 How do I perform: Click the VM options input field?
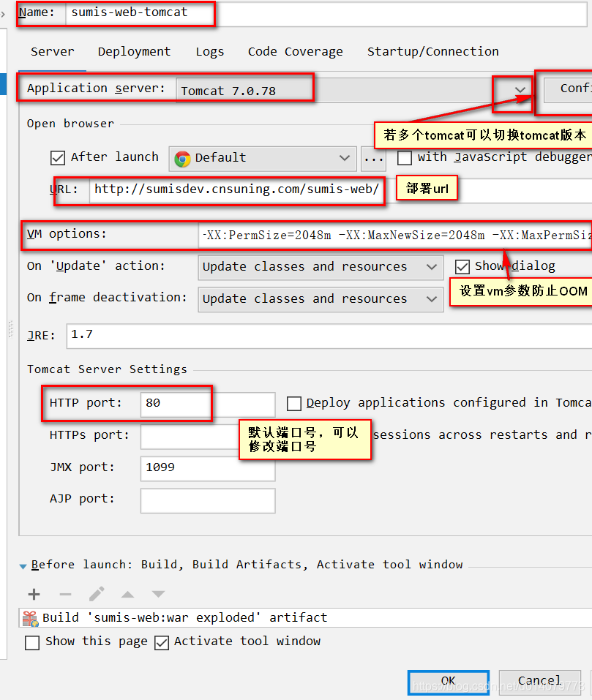click(x=395, y=235)
